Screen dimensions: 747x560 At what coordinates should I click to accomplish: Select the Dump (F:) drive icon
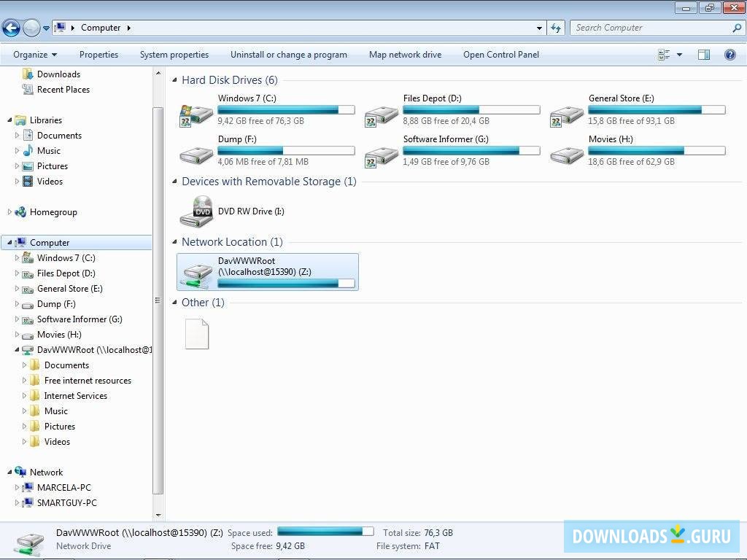(196, 155)
